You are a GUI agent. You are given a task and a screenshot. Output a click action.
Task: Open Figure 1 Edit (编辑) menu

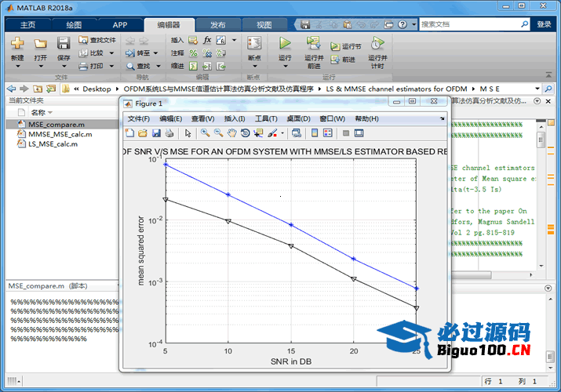[170, 118]
